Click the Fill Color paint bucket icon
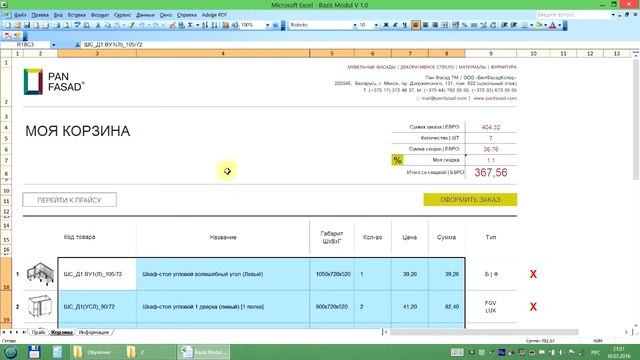The image size is (640, 360). [539, 25]
